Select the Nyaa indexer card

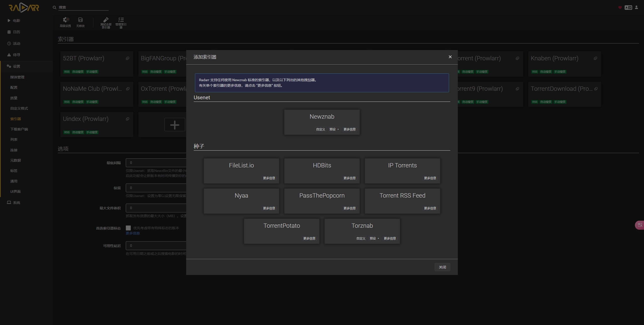click(242, 201)
